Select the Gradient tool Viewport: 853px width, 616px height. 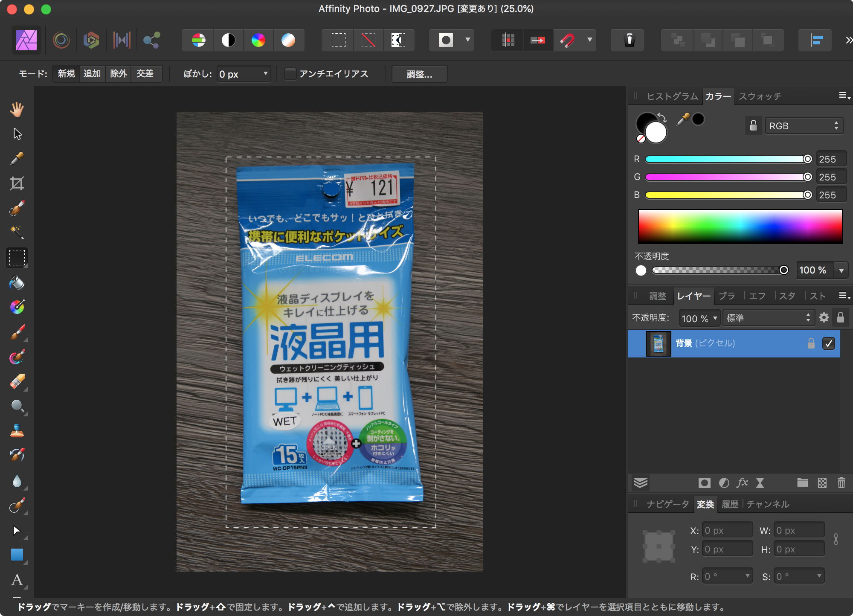(x=17, y=307)
